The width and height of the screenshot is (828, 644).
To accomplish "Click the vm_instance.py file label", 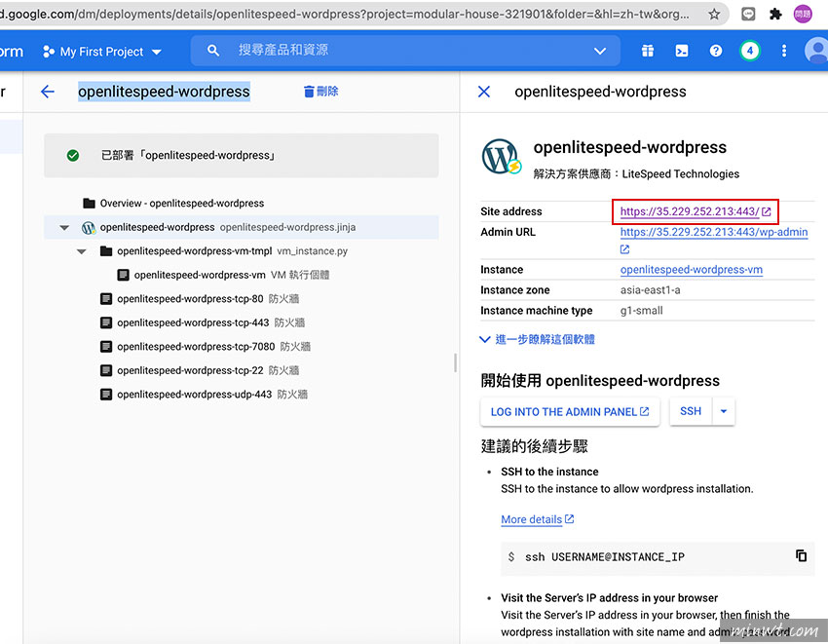I will [x=312, y=251].
